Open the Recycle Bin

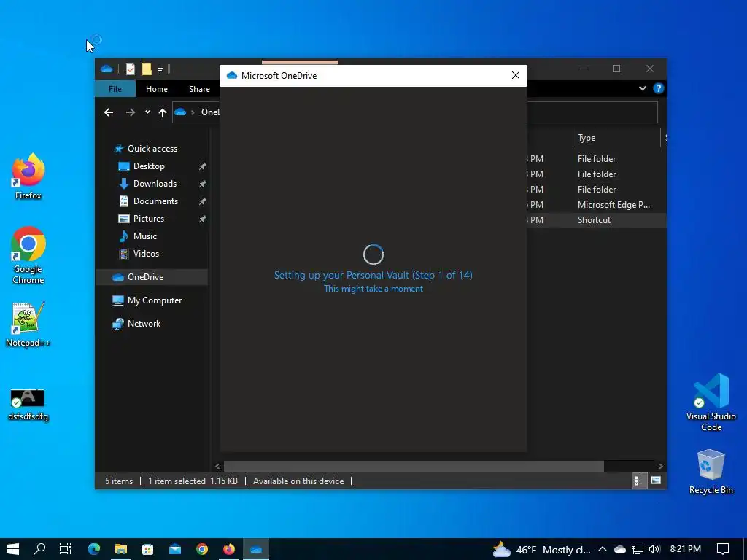[711, 472]
